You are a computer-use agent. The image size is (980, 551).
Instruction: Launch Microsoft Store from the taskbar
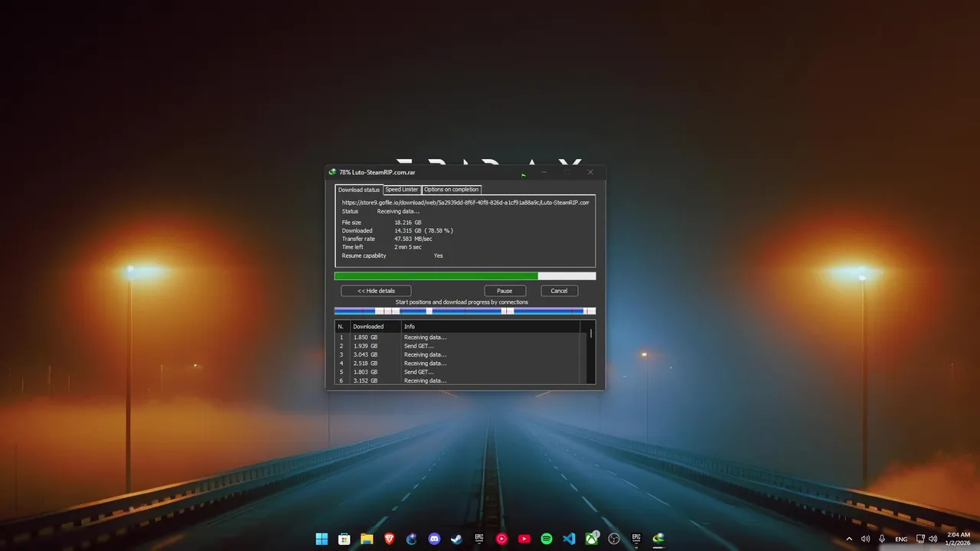coord(345,539)
